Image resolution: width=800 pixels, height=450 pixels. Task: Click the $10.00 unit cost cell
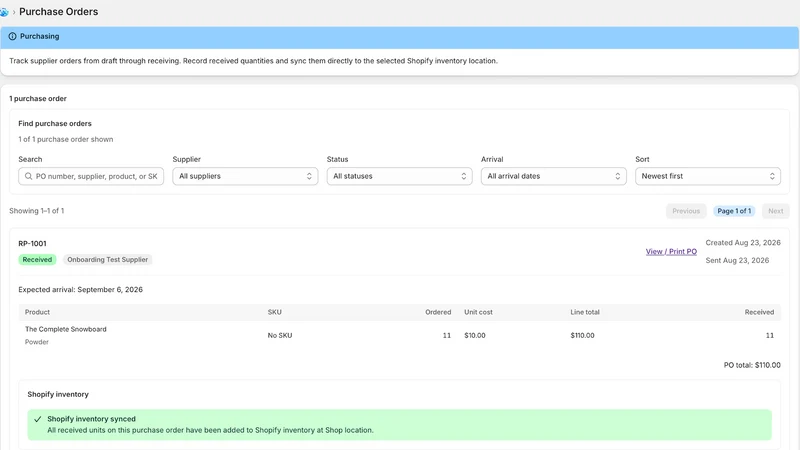pos(475,335)
